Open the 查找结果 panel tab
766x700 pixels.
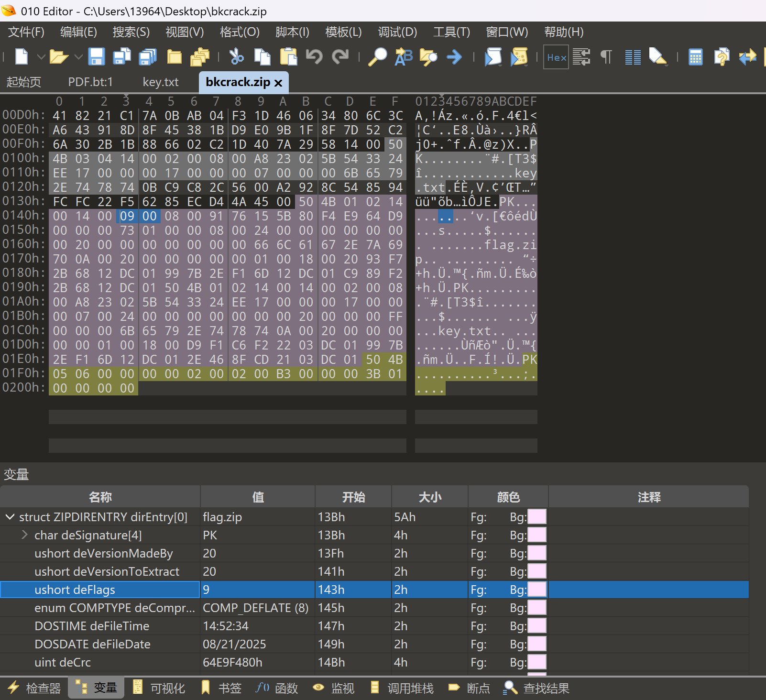[536, 688]
